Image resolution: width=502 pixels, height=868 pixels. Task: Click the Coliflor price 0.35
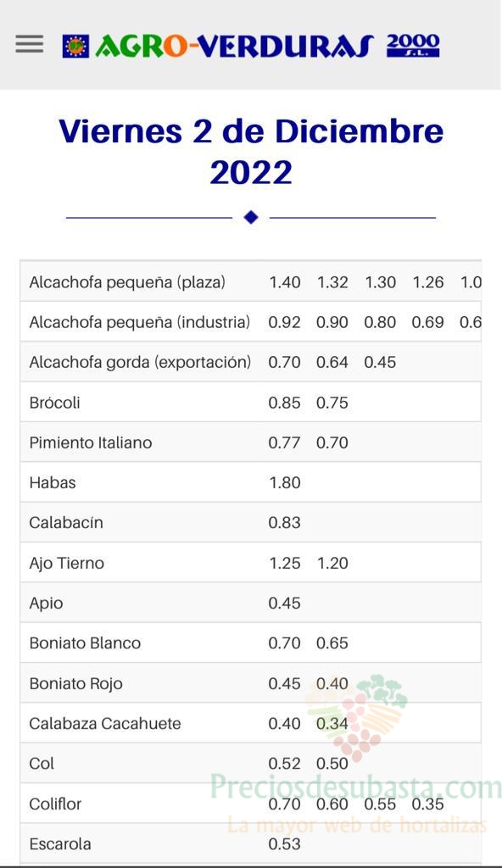pos(427,804)
